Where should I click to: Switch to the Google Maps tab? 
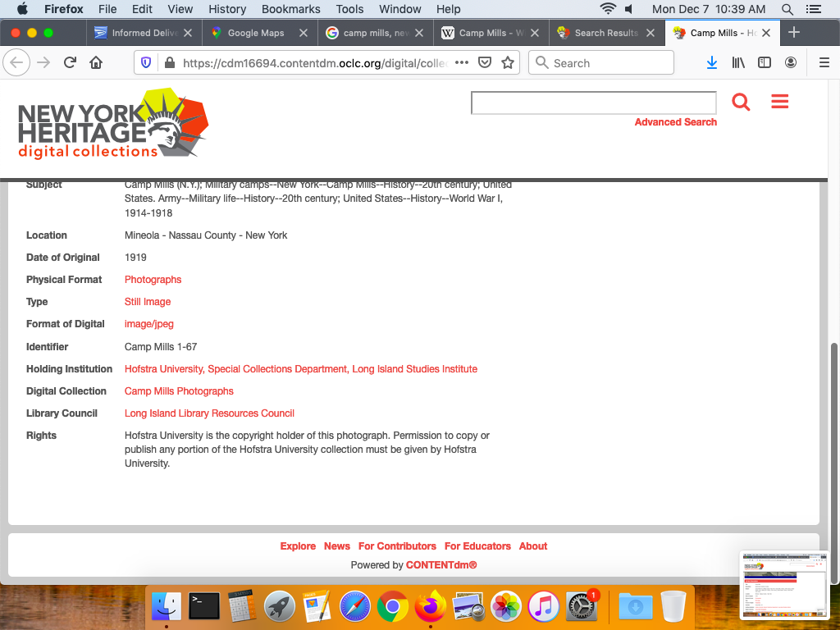(255, 33)
